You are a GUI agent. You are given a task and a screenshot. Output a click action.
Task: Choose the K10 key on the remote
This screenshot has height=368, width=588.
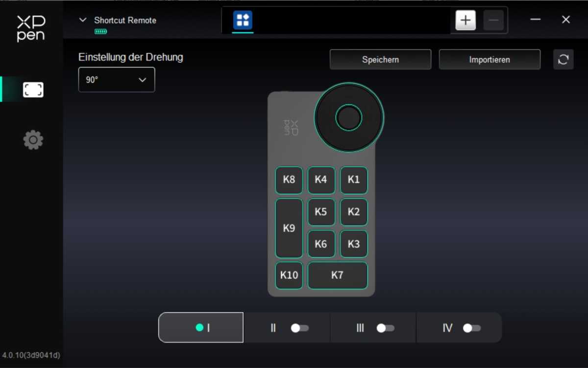(x=289, y=275)
